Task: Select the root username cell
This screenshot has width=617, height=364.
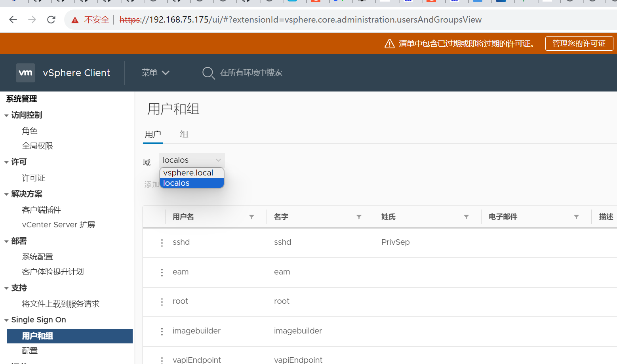Action: click(180, 301)
